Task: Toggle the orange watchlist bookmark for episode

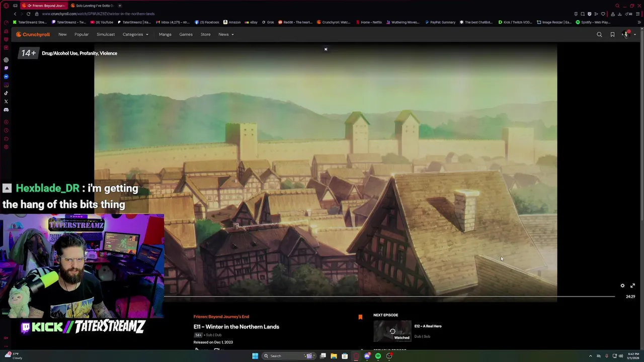Action: pos(360,317)
